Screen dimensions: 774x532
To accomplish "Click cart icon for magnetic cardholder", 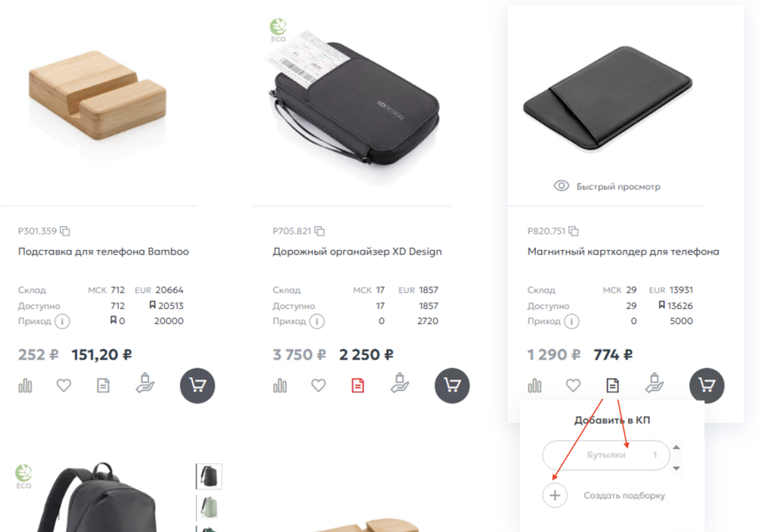I will (x=707, y=385).
